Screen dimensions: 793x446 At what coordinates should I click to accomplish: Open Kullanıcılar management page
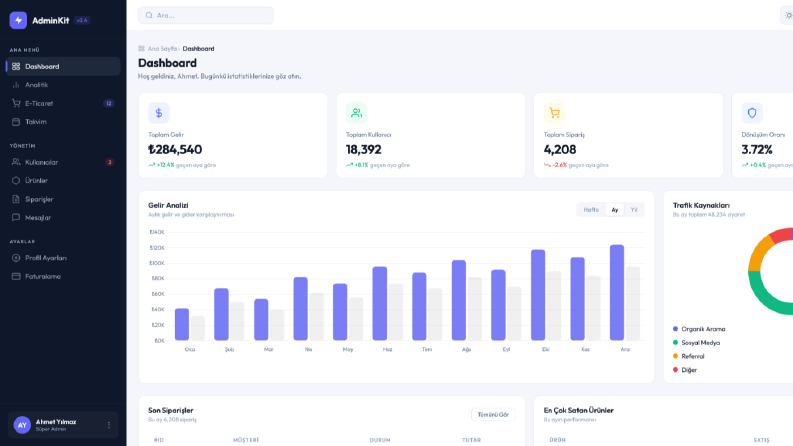coord(63,162)
